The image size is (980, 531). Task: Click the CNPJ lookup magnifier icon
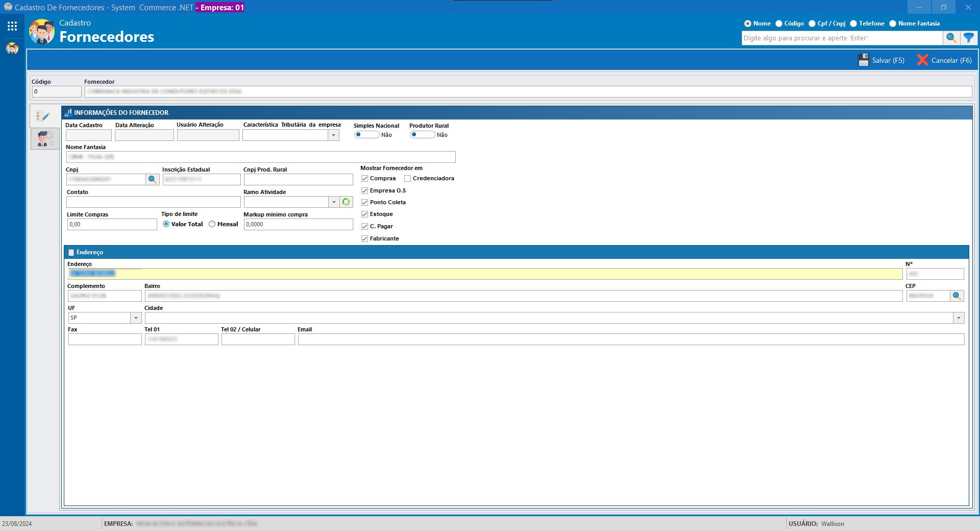(152, 180)
